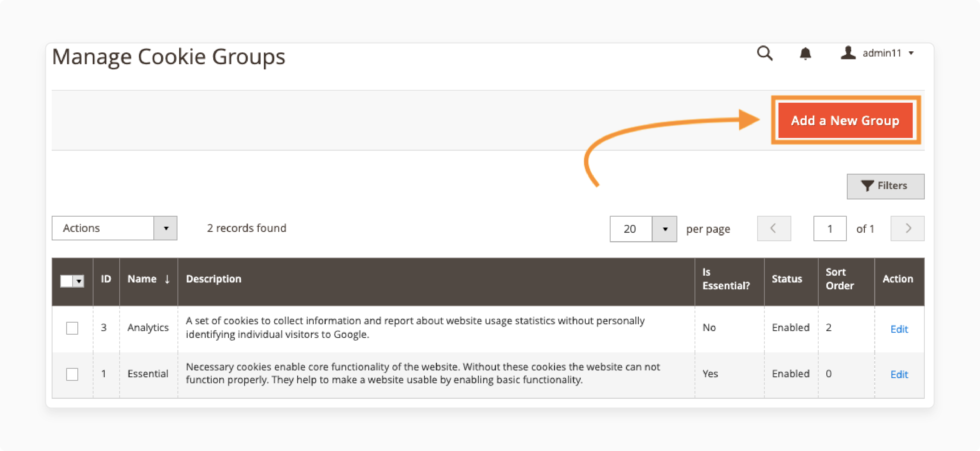
Task: Click 'No' in Analytics row
Action: [x=709, y=328]
